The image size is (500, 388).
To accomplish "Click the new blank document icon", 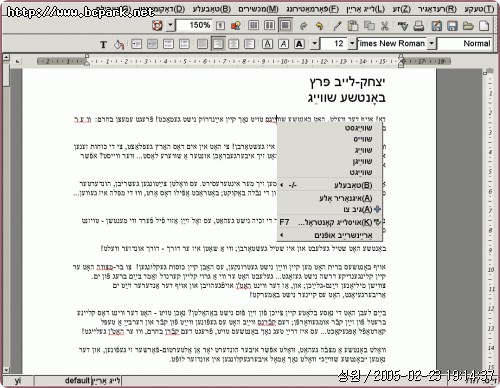I will [x=484, y=26].
